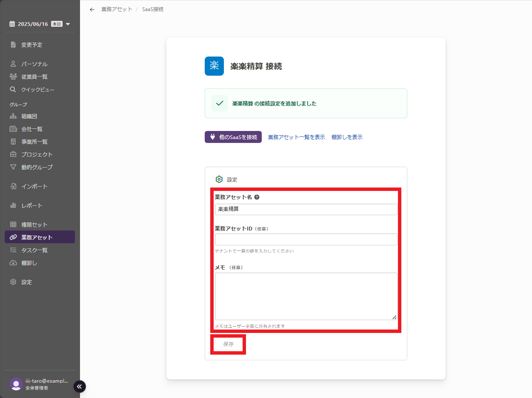Click inside the メモ text area
Image resolution: width=532 pixels, height=398 pixels.
tap(306, 296)
